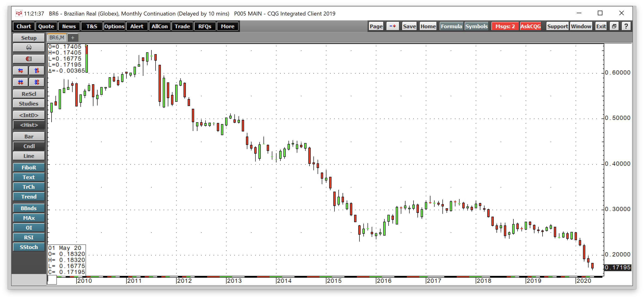Open the Formula toolbox
The image size is (644, 299).
click(x=451, y=26)
